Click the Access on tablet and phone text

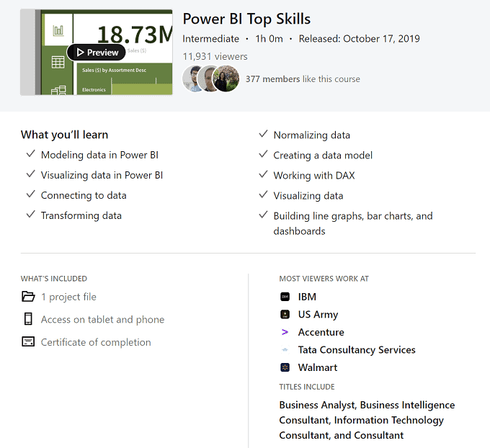click(x=102, y=319)
